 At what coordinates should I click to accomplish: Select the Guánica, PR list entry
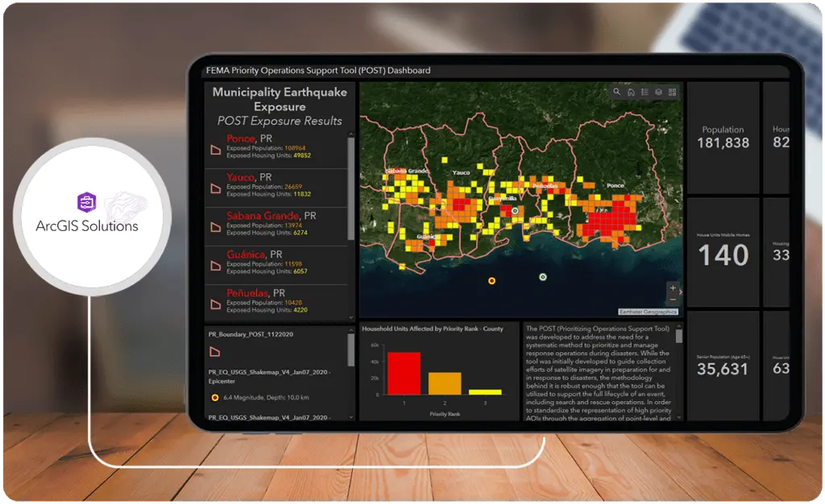click(x=276, y=266)
